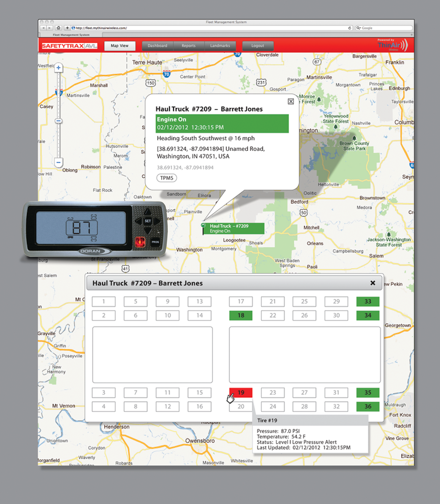This screenshot has width=440, height=504.
Task: Select the red Tire 19 alert tile
Action: tap(241, 393)
